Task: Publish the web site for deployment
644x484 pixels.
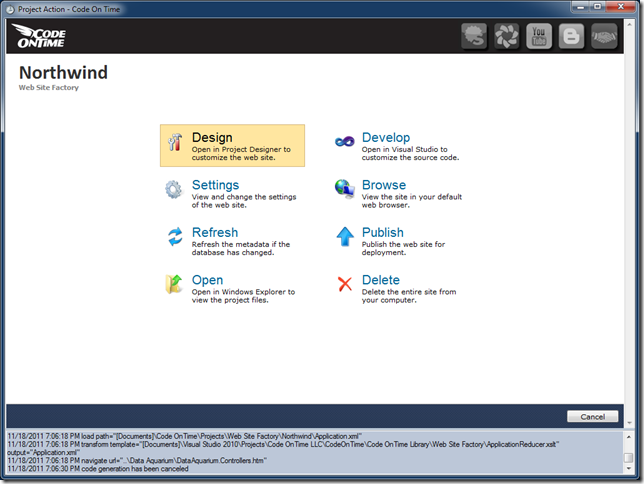Action: tap(382, 233)
